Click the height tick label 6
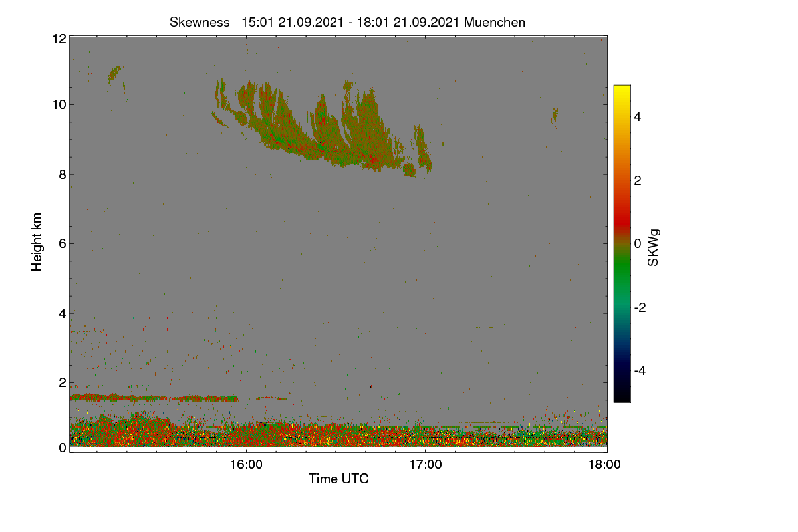Screen dimensions: 798x532 pyautogui.click(x=63, y=243)
